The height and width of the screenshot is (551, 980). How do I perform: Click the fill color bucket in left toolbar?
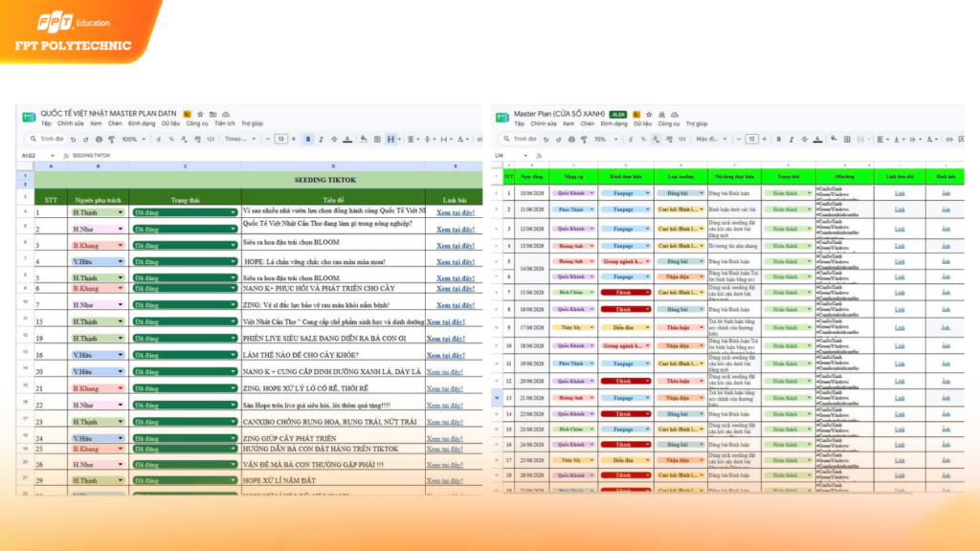click(x=364, y=140)
